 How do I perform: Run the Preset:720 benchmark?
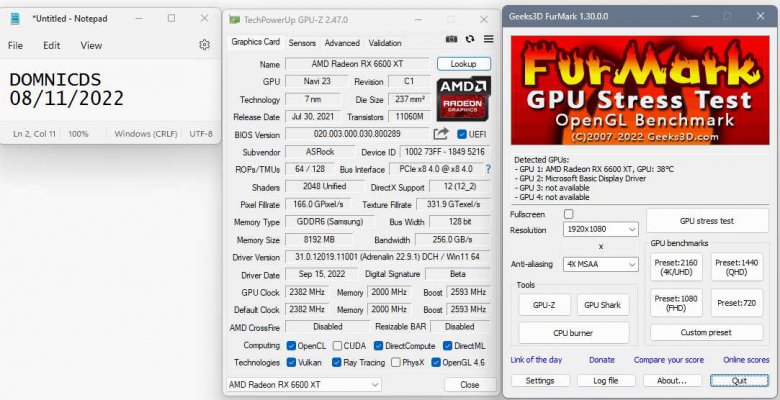click(x=736, y=303)
